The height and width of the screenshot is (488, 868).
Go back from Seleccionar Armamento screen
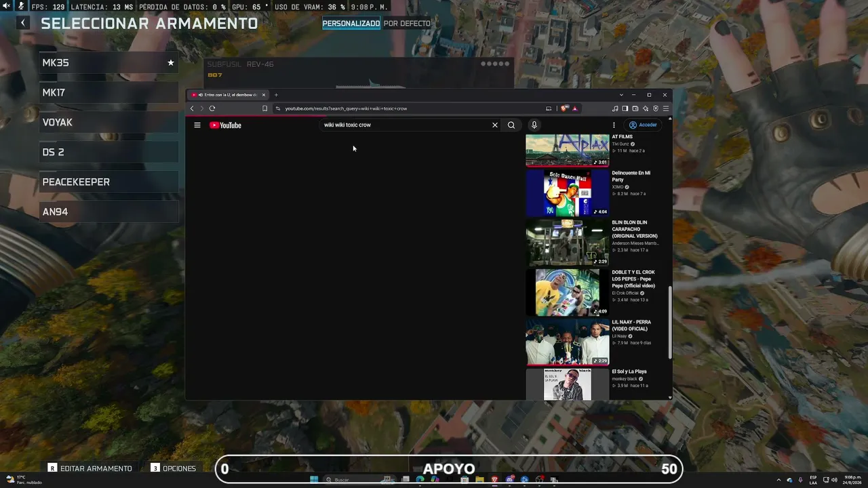pos(23,23)
